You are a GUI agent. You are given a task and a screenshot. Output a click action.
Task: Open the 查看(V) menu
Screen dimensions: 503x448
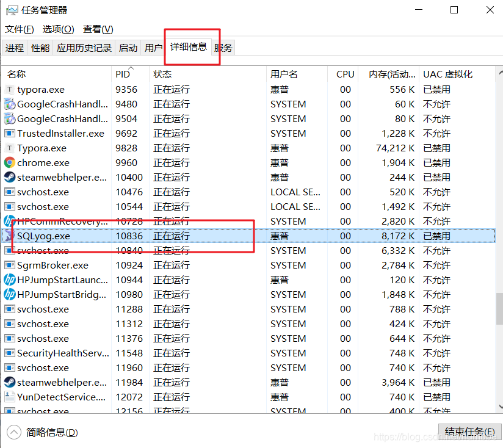(x=98, y=29)
